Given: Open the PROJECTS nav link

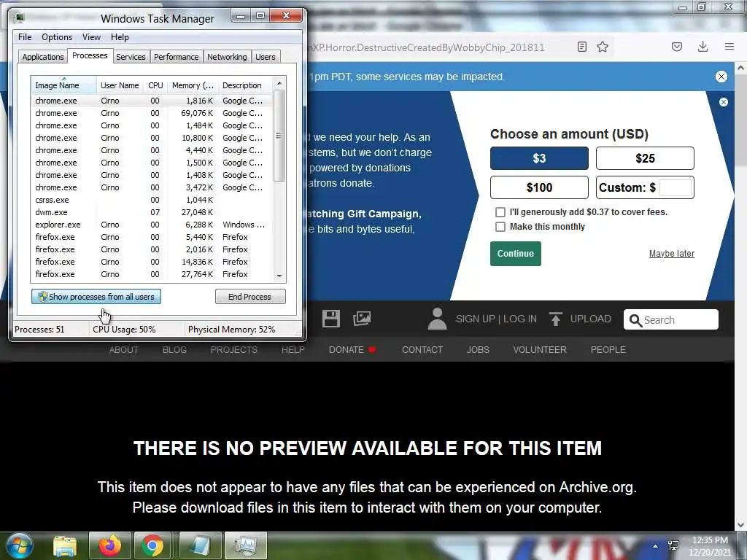Looking at the screenshot, I should click(x=234, y=349).
